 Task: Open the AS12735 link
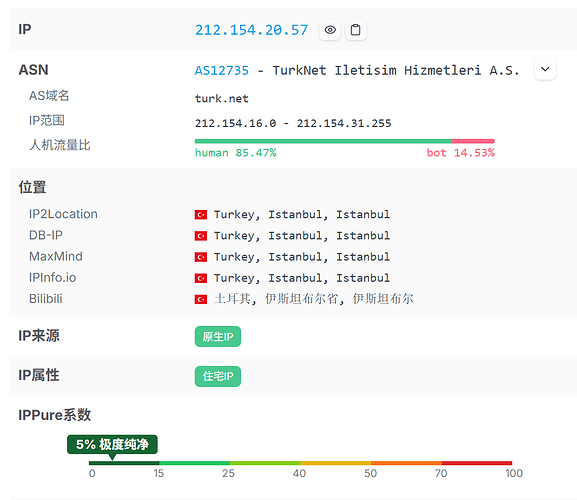pyautogui.click(x=222, y=70)
